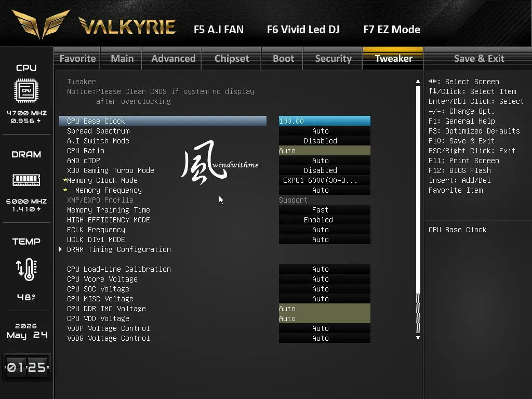The width and height of the screenshot is (532, 399).
Task: Click the Valkyrie winged logo
Action: 41,24
